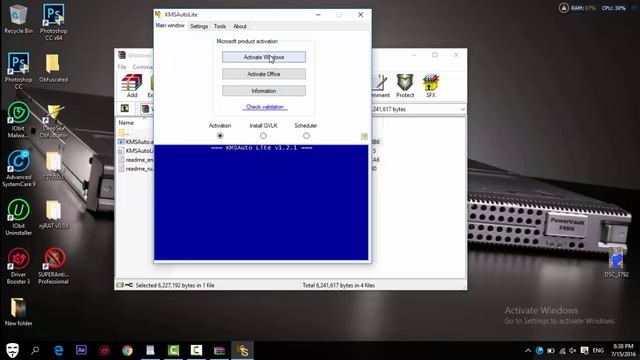Open the SUPERAnti Professional desktop icon
Screen dimensions: 640x360
click(x=53, y=266)
